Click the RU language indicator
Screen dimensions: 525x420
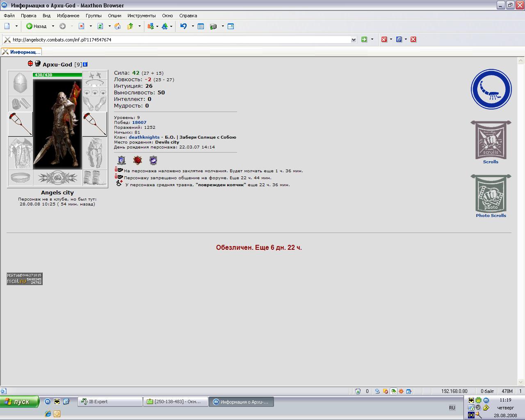coord(452,408)
